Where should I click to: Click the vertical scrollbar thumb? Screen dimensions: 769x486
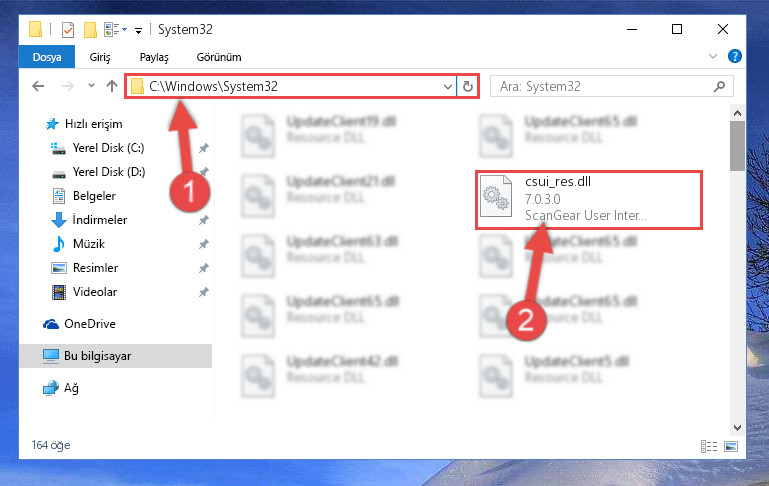[x=737, y=146]
